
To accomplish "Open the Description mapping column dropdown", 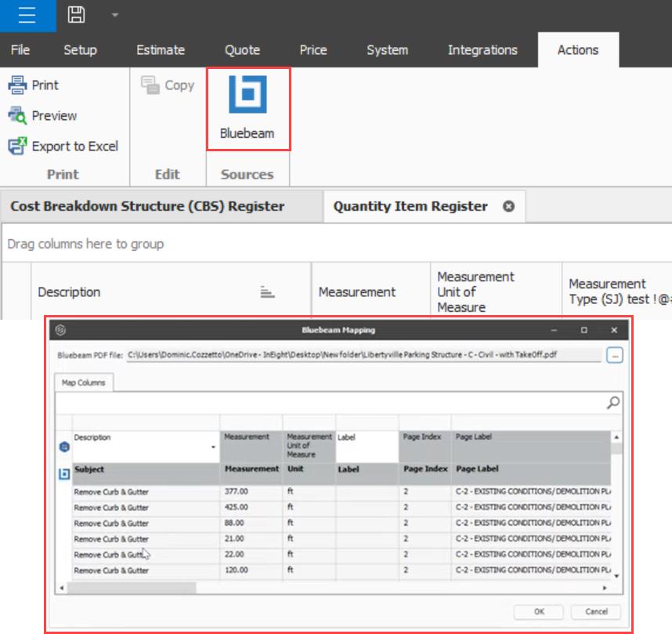I will [x=214, y=447].
